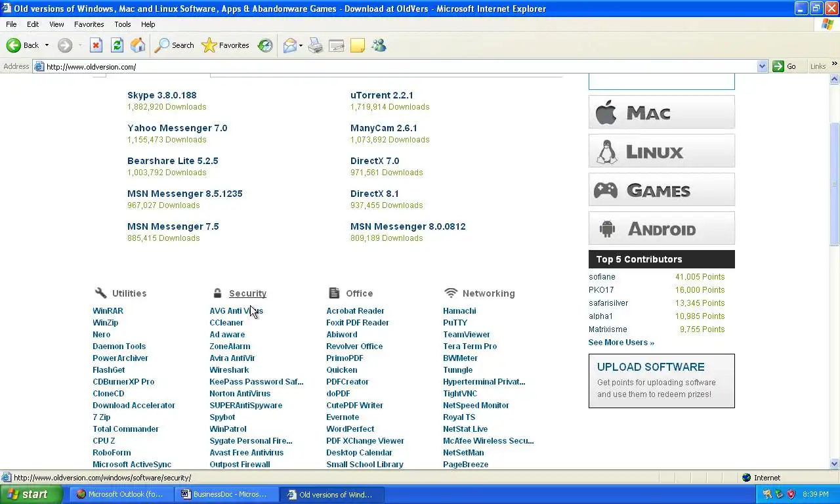The height and width of the screenshot is (504, 840).
Task: Open the File menu
Action: (x=11, y=24)
